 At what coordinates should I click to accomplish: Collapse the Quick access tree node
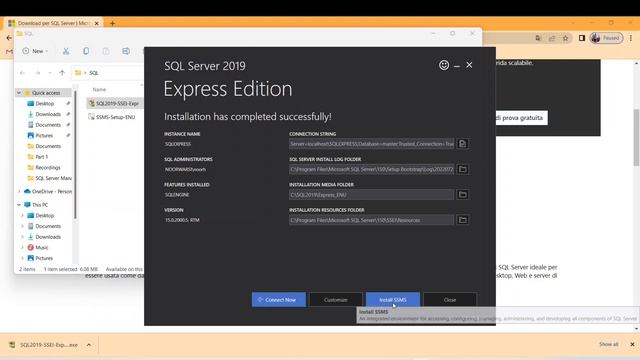coord(19,93)
